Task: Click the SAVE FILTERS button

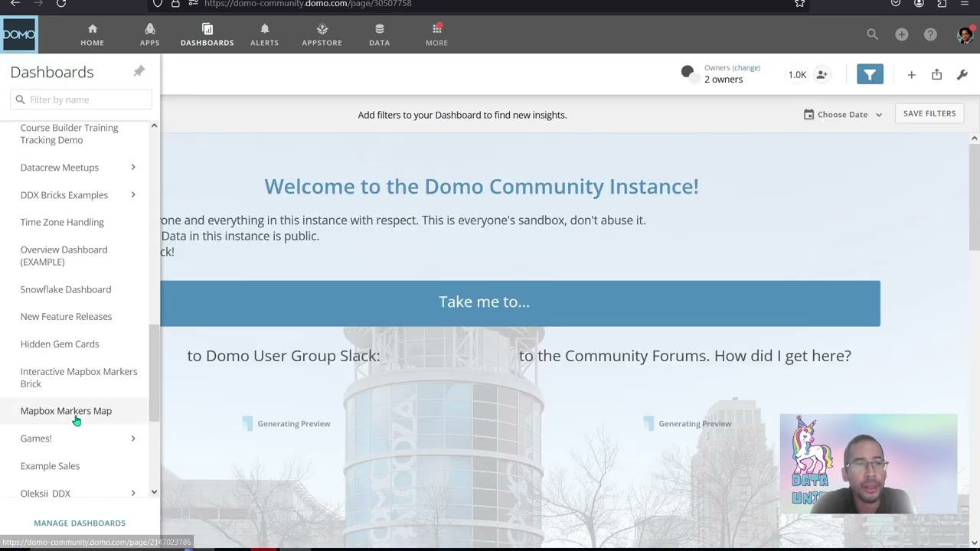Action: coord(929,114)
